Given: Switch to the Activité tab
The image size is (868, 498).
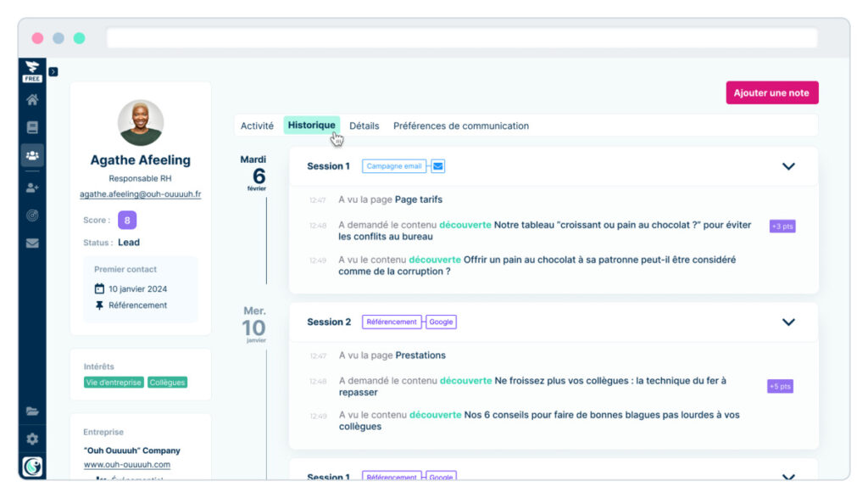Looking at the screenshot, I should coord(257,126).
